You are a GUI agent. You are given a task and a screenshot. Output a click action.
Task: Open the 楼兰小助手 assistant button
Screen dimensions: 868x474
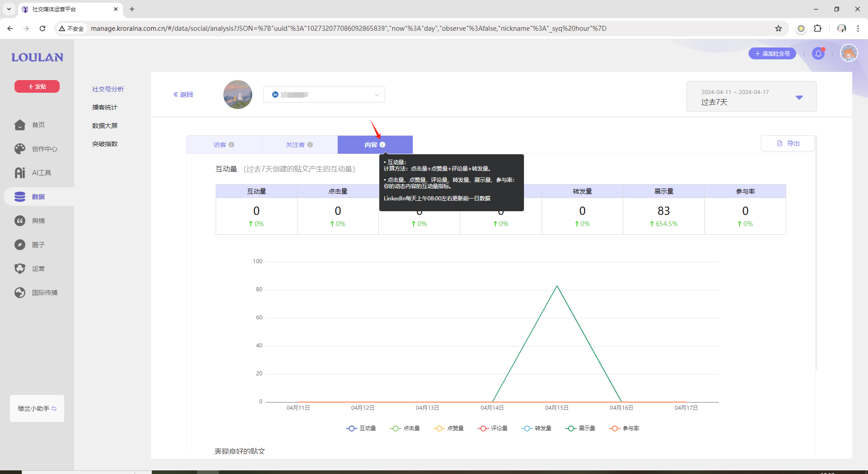[x=37, y=408]
